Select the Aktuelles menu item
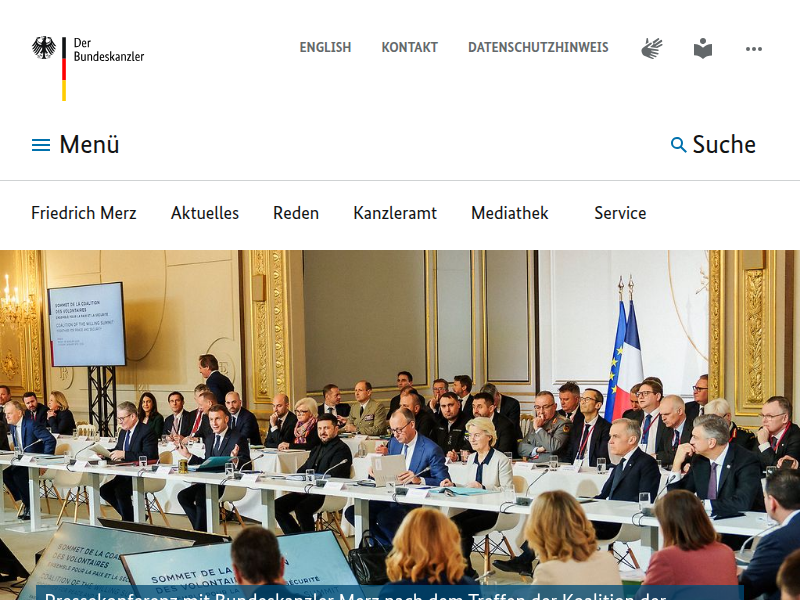 pyautogui.click(x=205, y=213)
